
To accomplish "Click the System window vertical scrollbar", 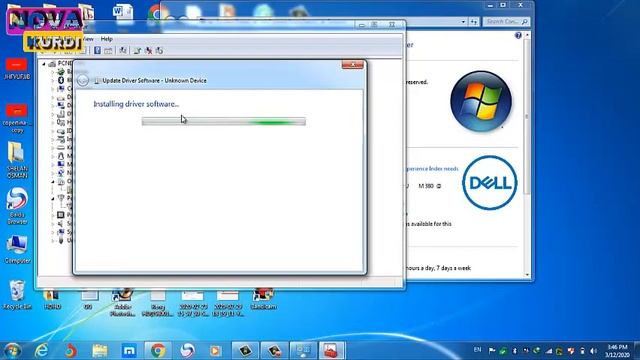I will coord(527,155).
